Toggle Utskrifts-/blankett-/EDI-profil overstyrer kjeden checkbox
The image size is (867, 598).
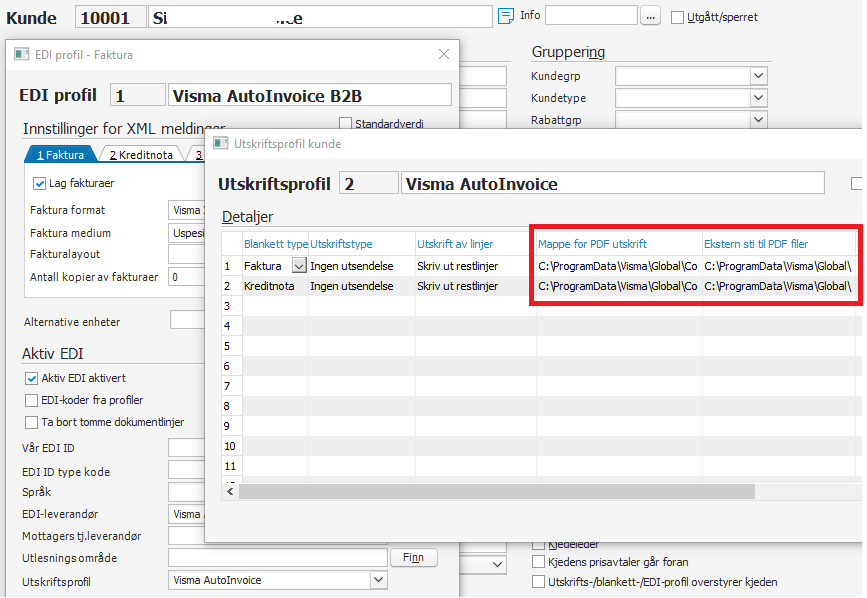(x=538, y=582)
